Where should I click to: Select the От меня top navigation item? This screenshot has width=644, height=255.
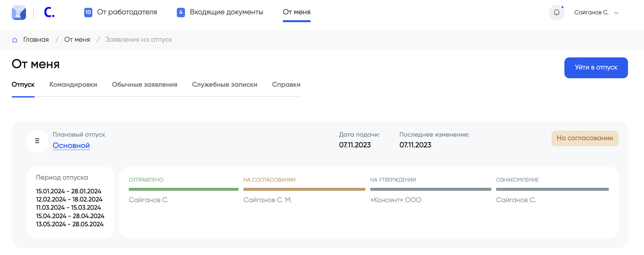[297, 12]
